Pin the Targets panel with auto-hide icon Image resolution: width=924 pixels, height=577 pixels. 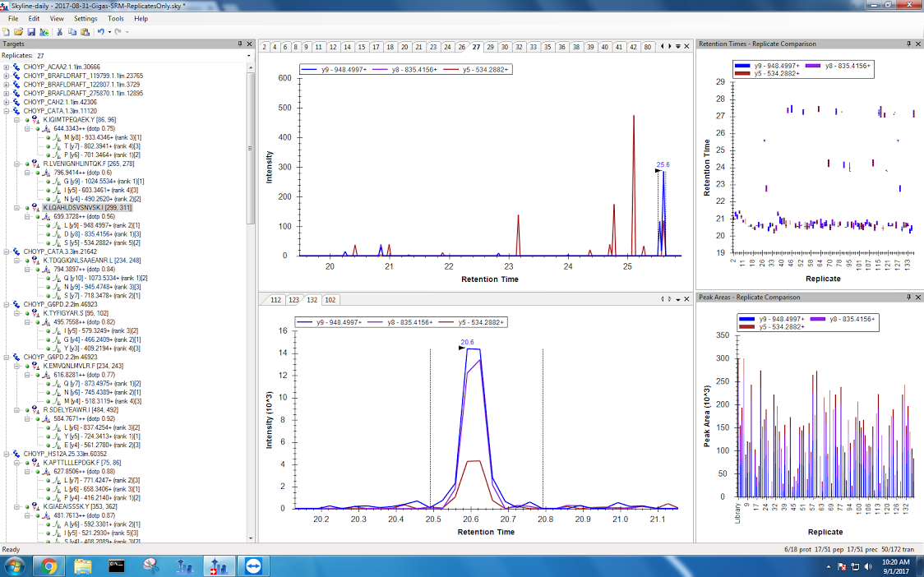point(240,44)
